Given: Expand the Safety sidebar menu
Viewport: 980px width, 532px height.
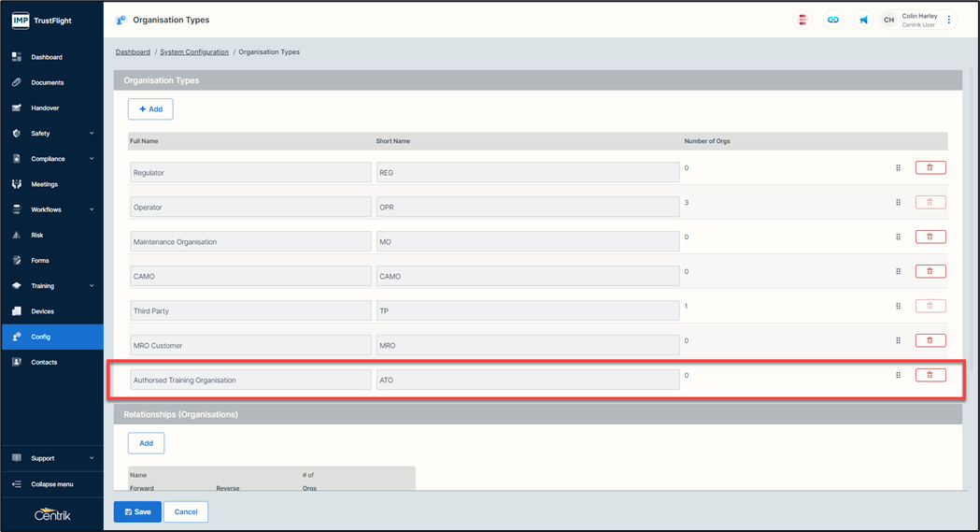Looking at the screenshot, I should click(x=51, y=134).
